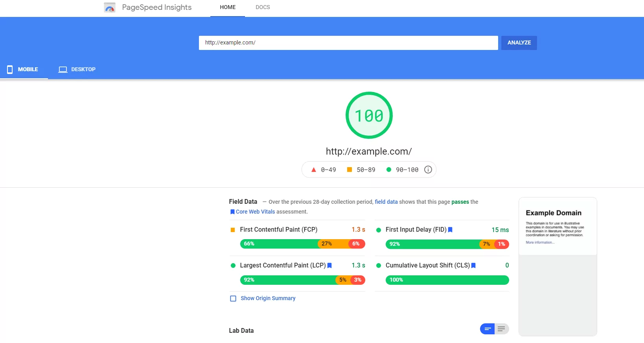Click the 6% red segment of FCP bar
The image size is (644, 343).
(x=357, y=244)
